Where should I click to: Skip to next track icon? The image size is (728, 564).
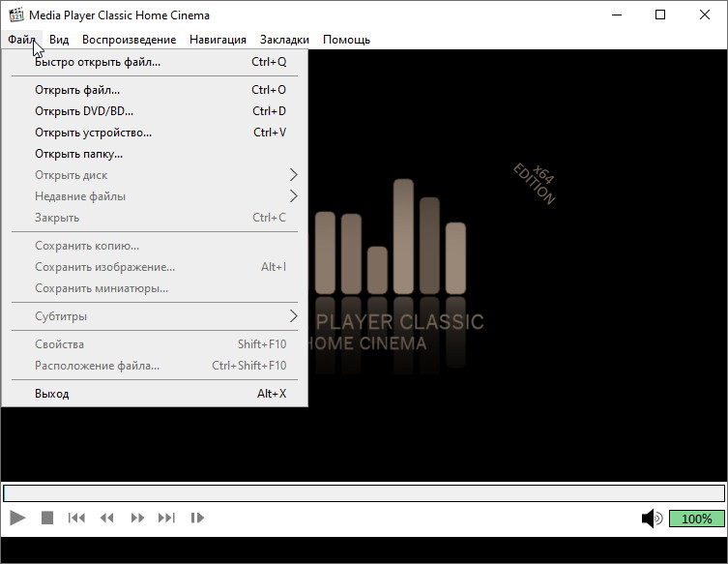[167, 519]
